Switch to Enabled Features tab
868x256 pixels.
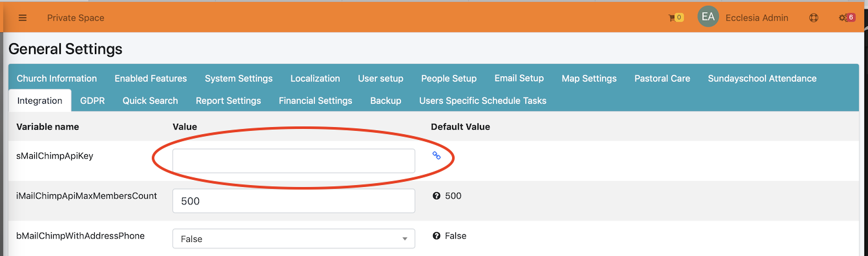150,78
